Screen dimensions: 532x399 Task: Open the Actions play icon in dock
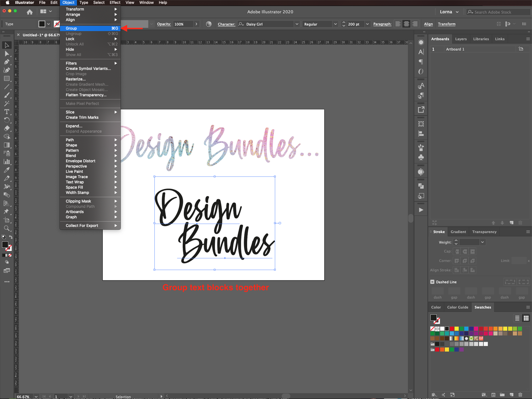(421, 210)
